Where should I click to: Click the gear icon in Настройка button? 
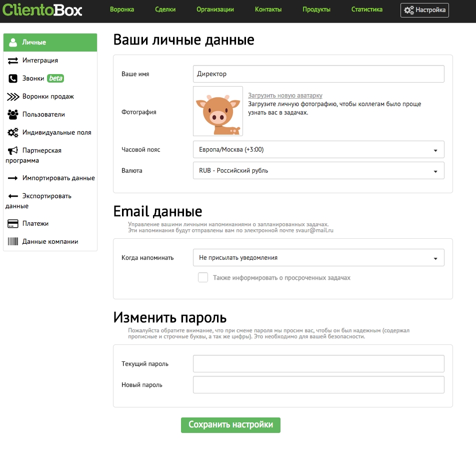(408, 10)
